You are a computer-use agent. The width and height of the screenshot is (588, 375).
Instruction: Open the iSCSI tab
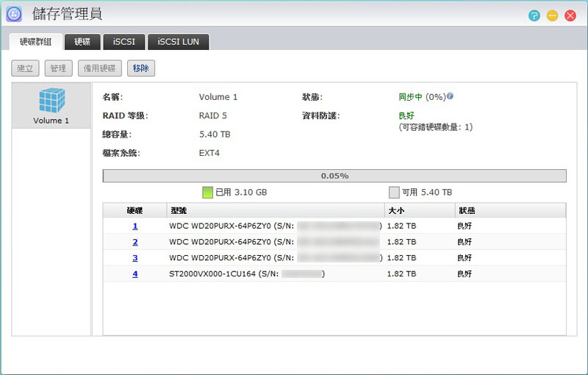click(x=123, y=42)
